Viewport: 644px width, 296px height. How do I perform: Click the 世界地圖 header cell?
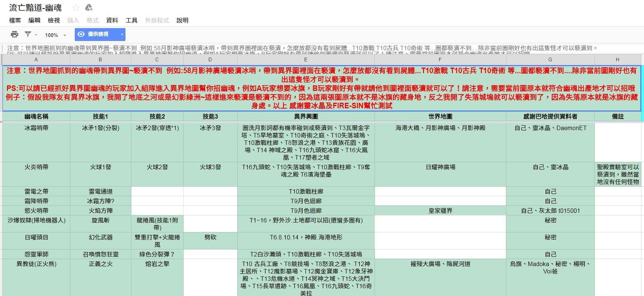click(440, 116)
